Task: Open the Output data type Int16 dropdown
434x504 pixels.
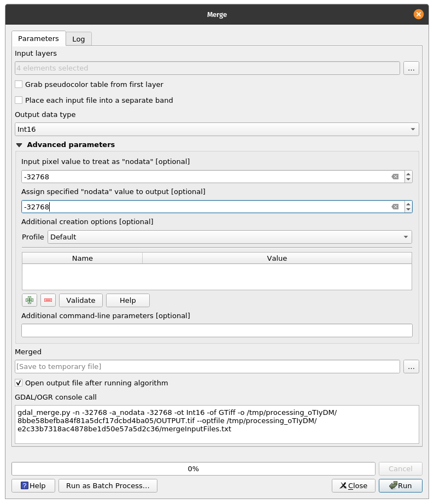Action: (216, 129)
